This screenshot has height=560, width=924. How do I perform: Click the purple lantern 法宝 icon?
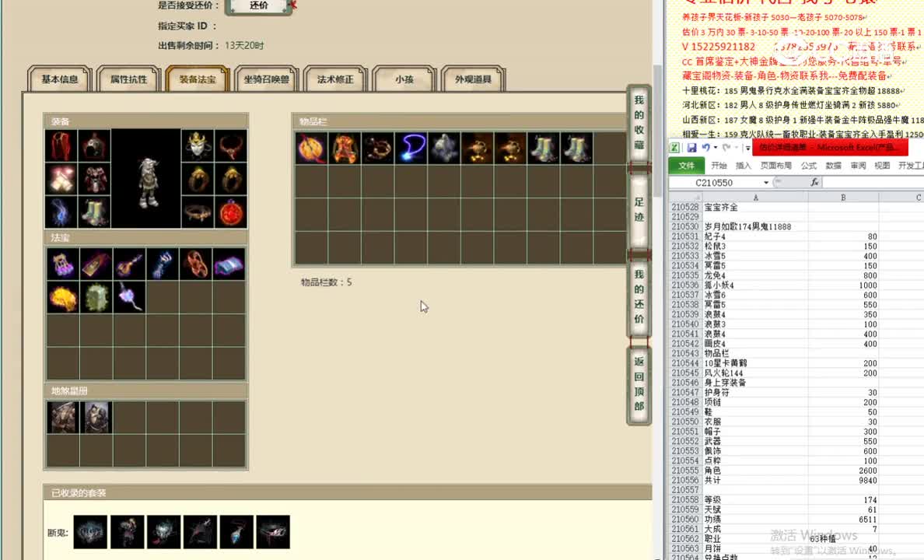(62, 264)
